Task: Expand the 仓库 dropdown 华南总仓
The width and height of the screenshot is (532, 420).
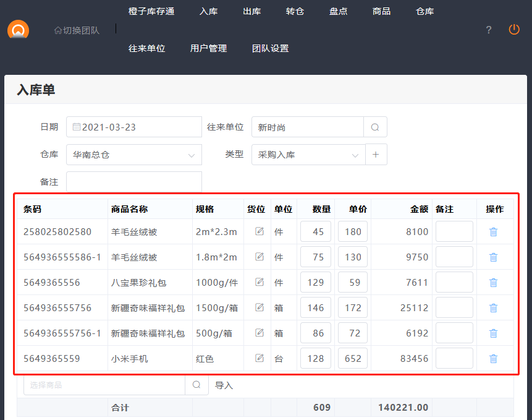Action: pos(133,155)
